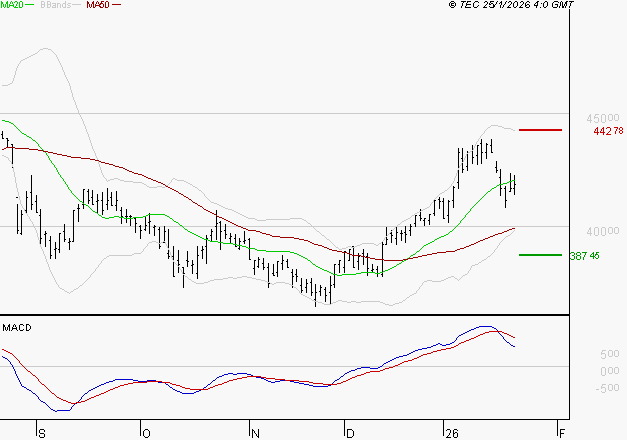Click the MA50 legend label

[x=98, y=5]
